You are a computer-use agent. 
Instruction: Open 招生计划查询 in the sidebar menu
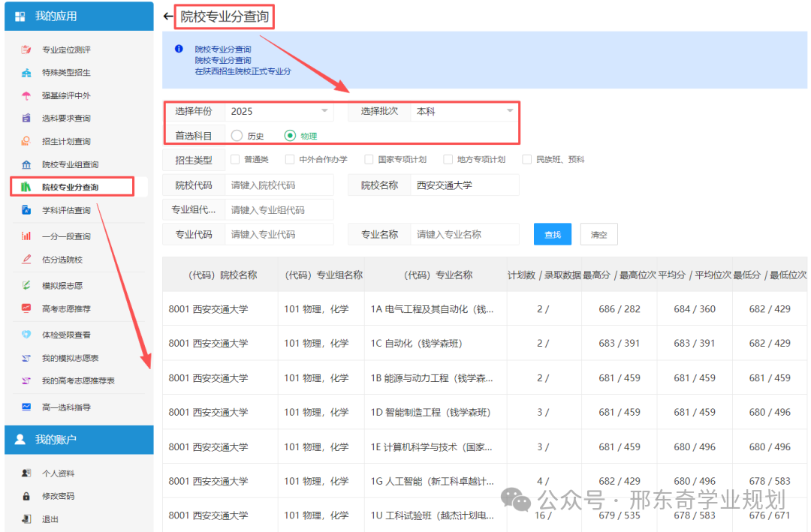click(x=66, y=142)
